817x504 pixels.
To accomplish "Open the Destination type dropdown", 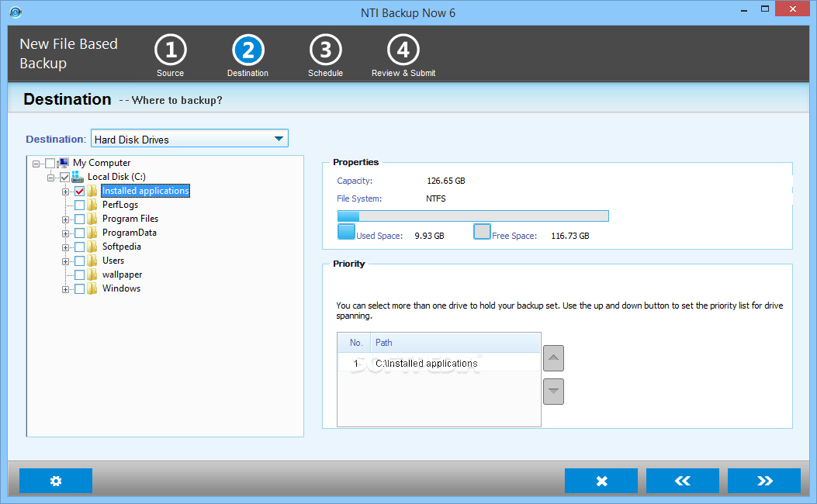I will coord(189,139).
